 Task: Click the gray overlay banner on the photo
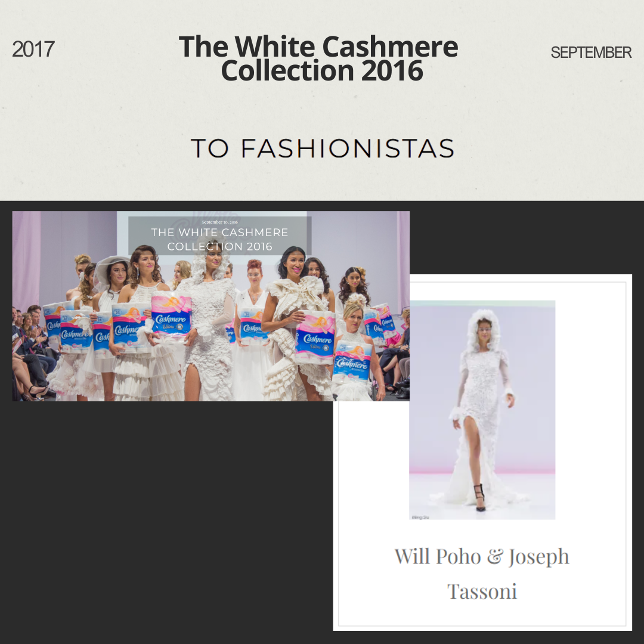219,236
